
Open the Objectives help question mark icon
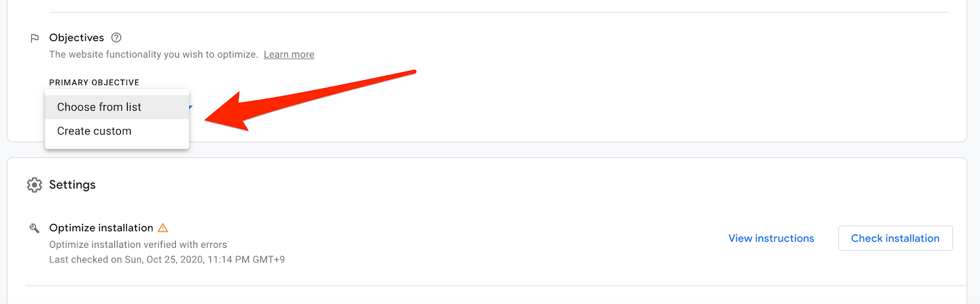(116, 37)
